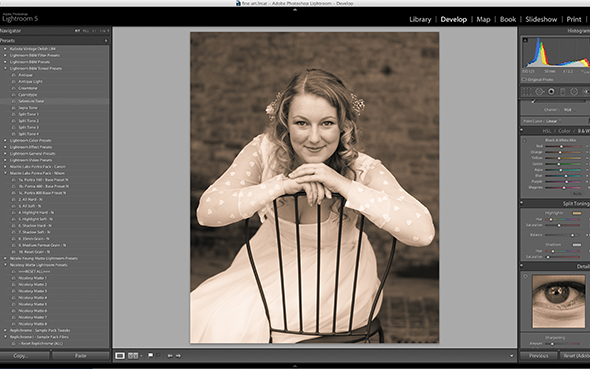The width and height of the screenshot is (590, 369).
Task: Collapse the Navigator panel header
Action: pos(11,31)
